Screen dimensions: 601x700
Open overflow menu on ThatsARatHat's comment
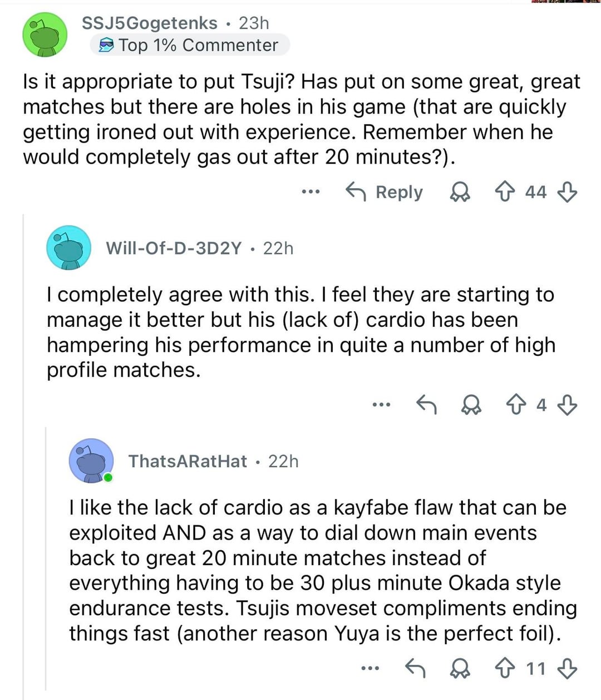tap(370, 668)
